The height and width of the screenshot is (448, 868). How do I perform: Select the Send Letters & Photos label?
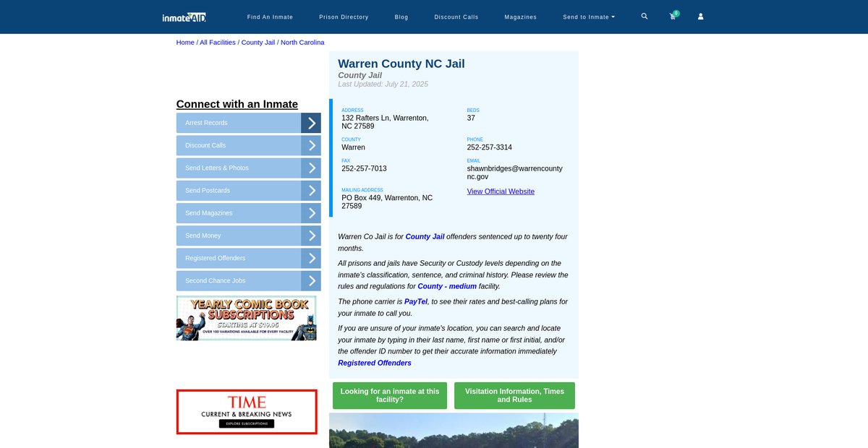pyautogui.click(x=217, y=168)
